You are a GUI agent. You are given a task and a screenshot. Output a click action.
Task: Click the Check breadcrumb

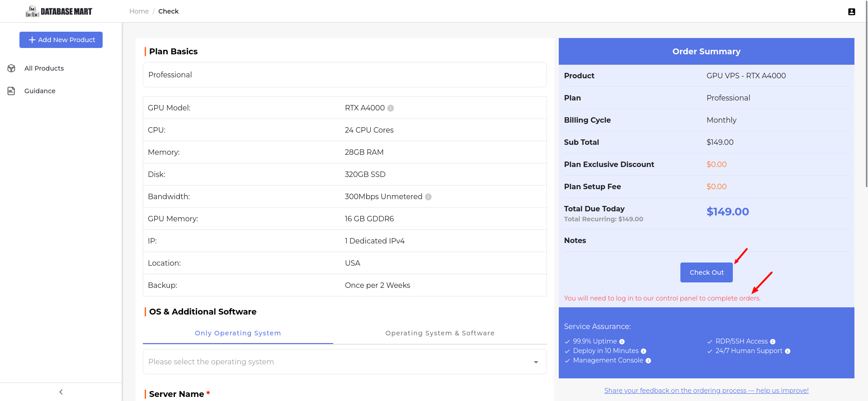pos(168,11)
